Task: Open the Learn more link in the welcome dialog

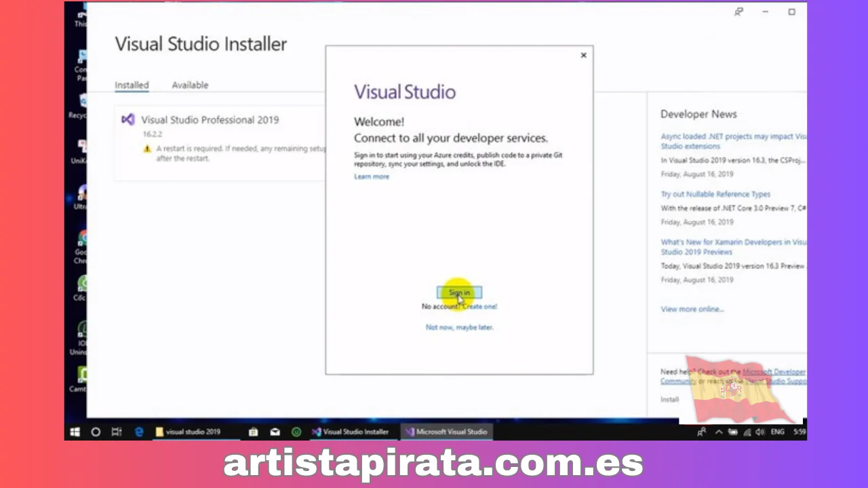Action: (x=372, y=177)
